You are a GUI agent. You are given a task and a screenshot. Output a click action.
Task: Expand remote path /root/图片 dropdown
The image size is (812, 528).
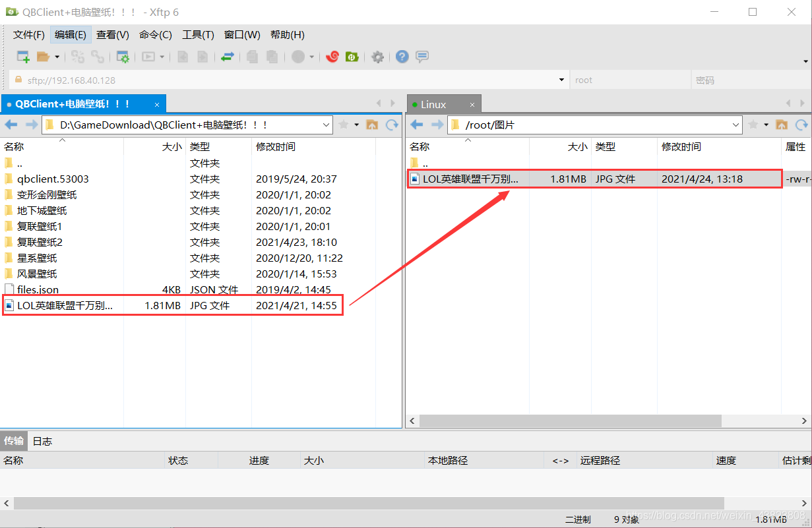point(736,125)
